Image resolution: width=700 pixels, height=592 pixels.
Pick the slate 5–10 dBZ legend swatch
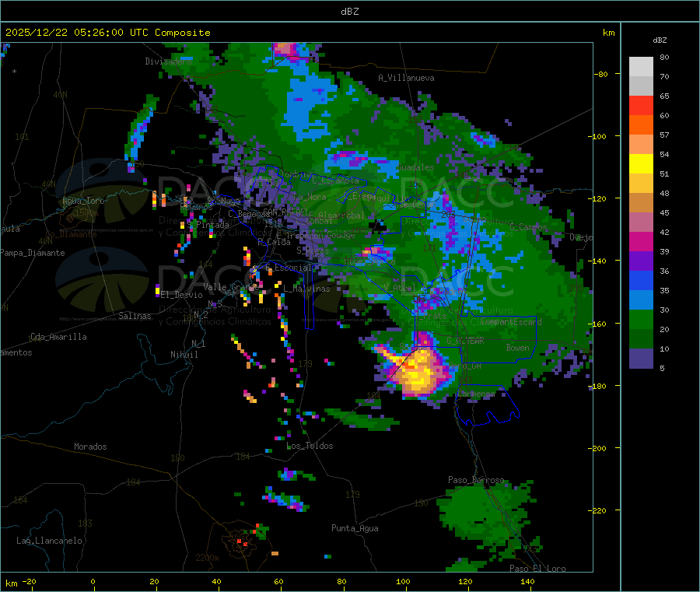(641, 359)
